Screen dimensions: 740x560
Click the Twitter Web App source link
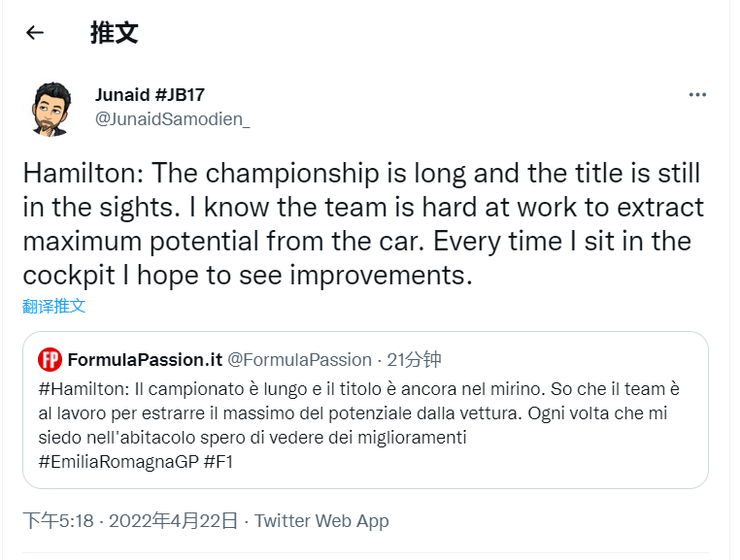click(x=321, y=521)
